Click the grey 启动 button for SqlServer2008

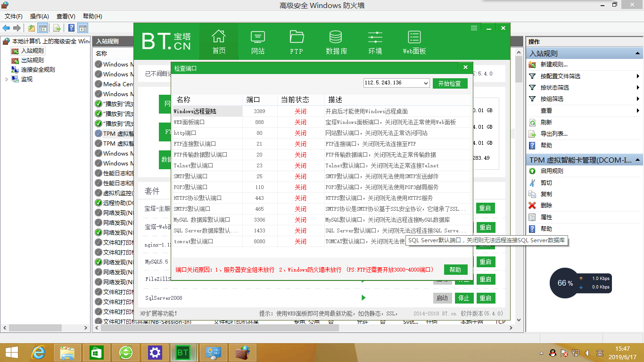point(442,298)
